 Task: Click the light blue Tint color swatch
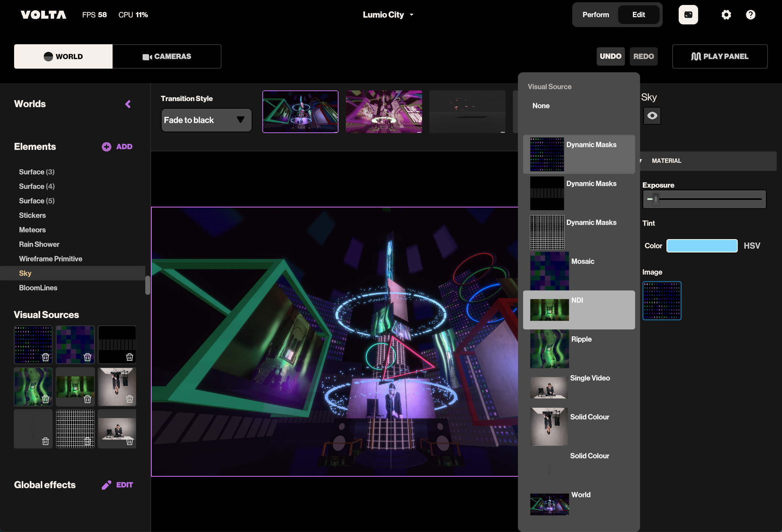click(702, 246)
